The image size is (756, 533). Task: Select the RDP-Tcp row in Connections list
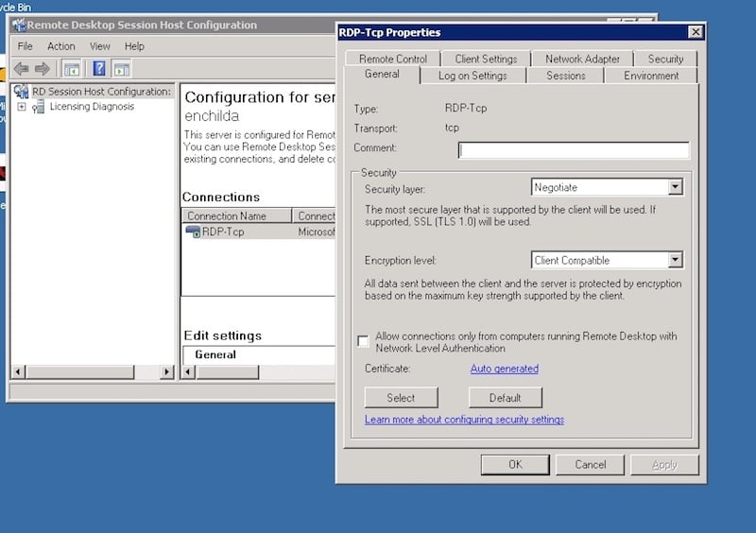(259, 232)
